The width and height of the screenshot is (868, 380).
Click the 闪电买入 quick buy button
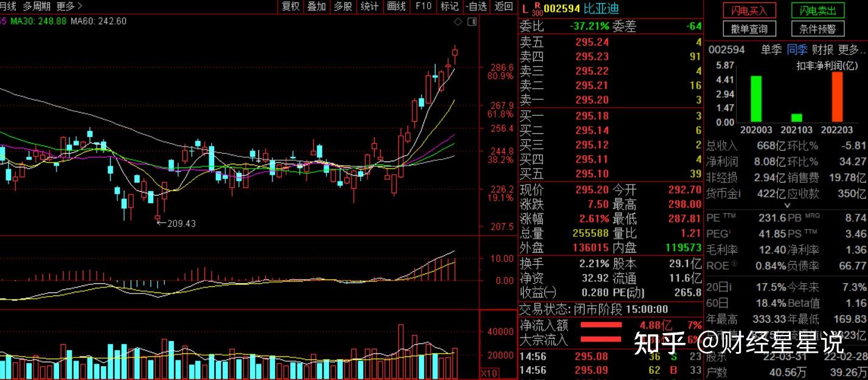749,10
